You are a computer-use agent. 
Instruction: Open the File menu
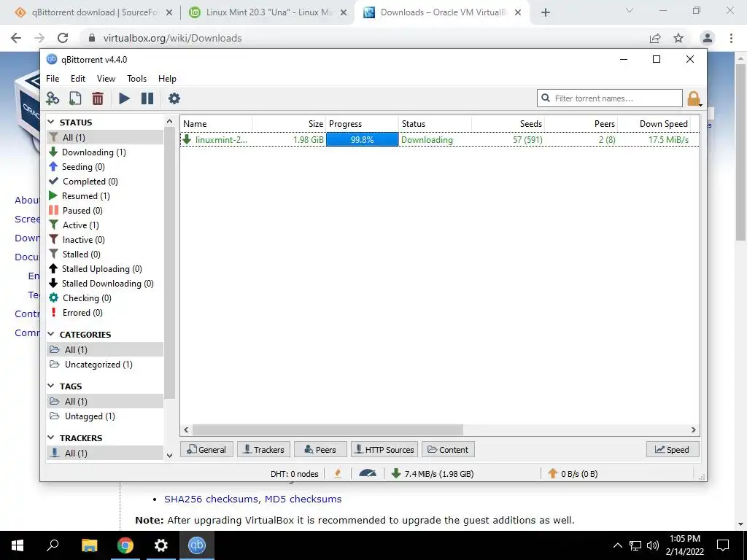53,79
